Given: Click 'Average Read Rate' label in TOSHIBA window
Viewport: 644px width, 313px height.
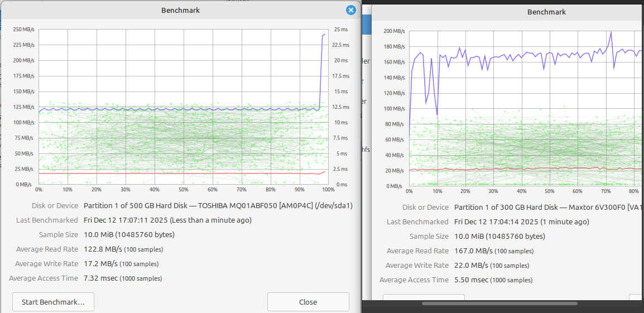Looking at the screenshot, I should pyautogui.click(x=47, y=249).
